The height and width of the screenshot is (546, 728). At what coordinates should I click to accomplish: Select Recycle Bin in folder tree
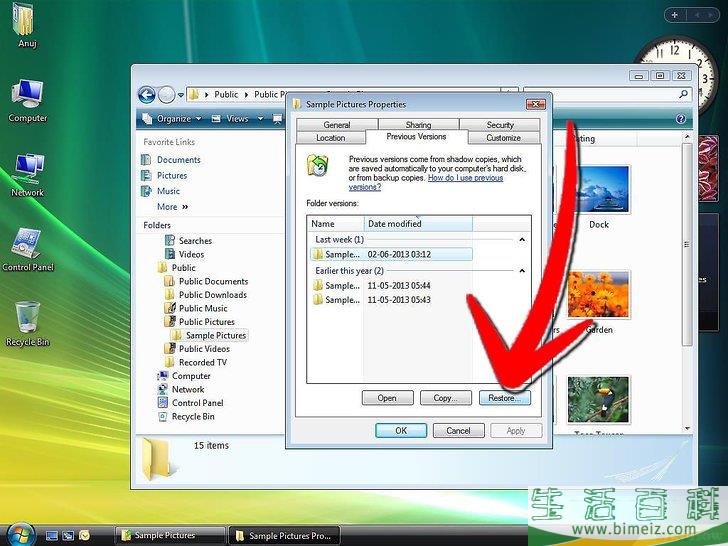[186, 416]
